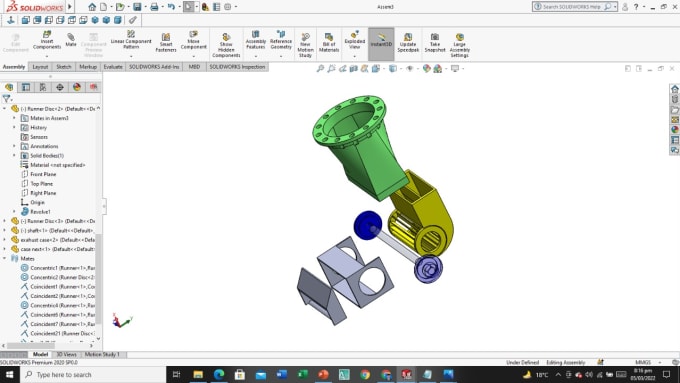Open the SOLIDWORKS Inspection tab
The image size is (680, 383).
(237, 67)
